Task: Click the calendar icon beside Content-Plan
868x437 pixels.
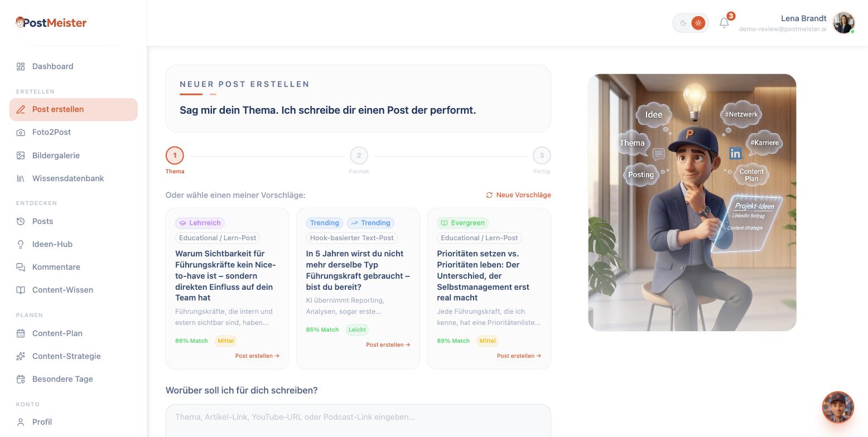Action: point(21,333)
